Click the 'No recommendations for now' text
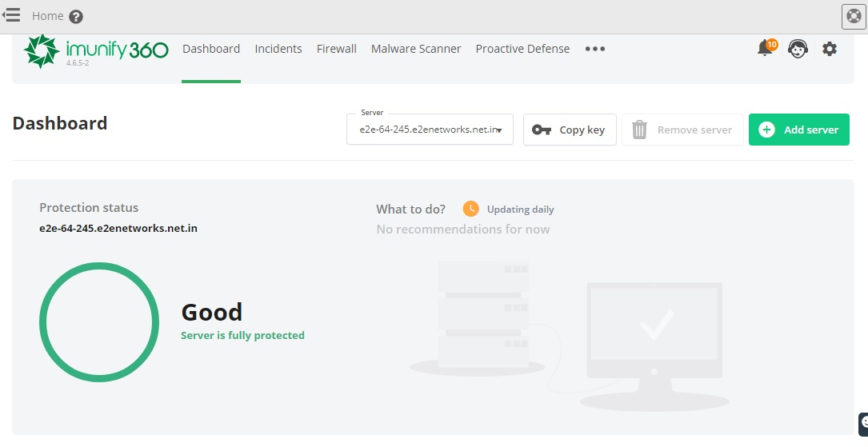The image size is (868, 447). click(462, 229)
